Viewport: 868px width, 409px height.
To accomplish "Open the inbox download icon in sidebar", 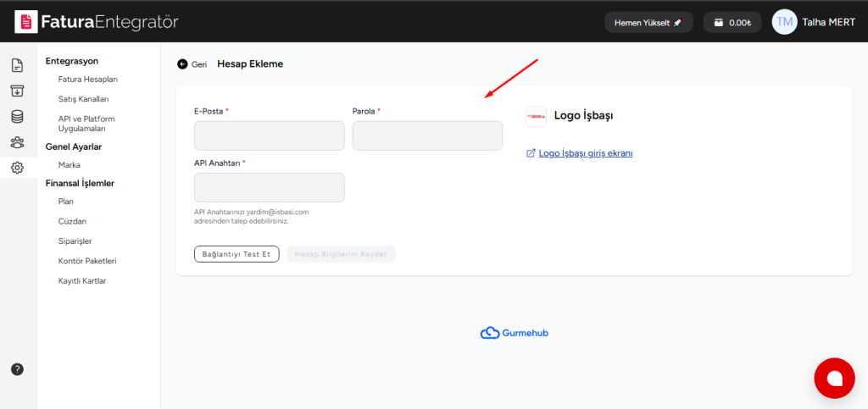I will click(17, 91).
